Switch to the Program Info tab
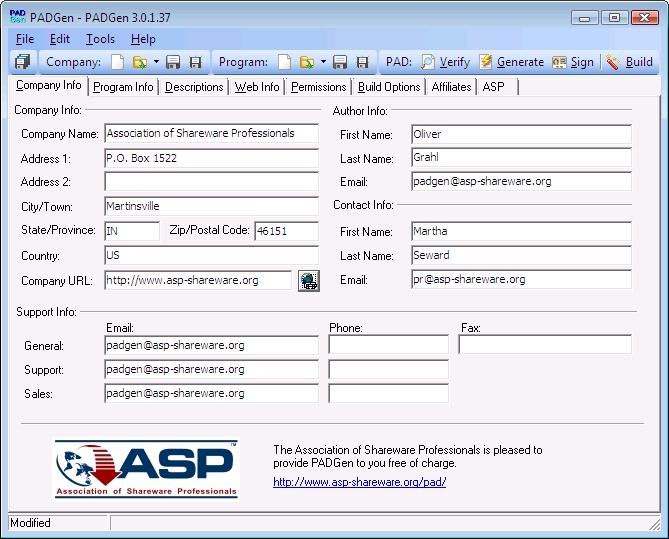 coord(123,87)
